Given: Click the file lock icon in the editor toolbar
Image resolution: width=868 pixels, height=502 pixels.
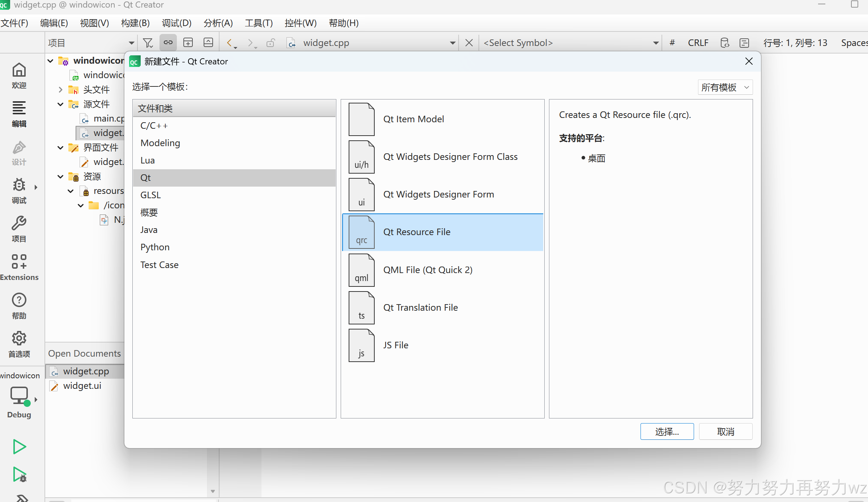Looking at the screenshot, I should click(271, 43).
